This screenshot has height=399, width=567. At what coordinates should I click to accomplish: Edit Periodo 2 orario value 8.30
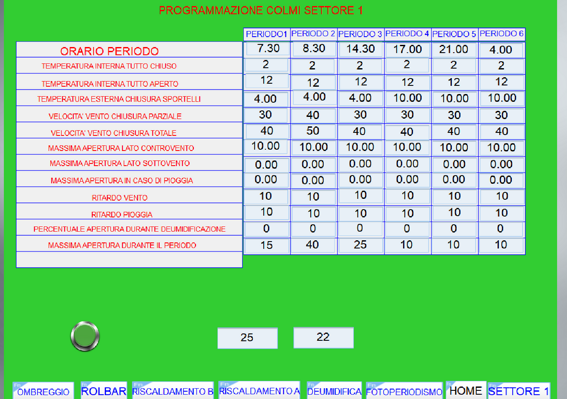(314, 48)
